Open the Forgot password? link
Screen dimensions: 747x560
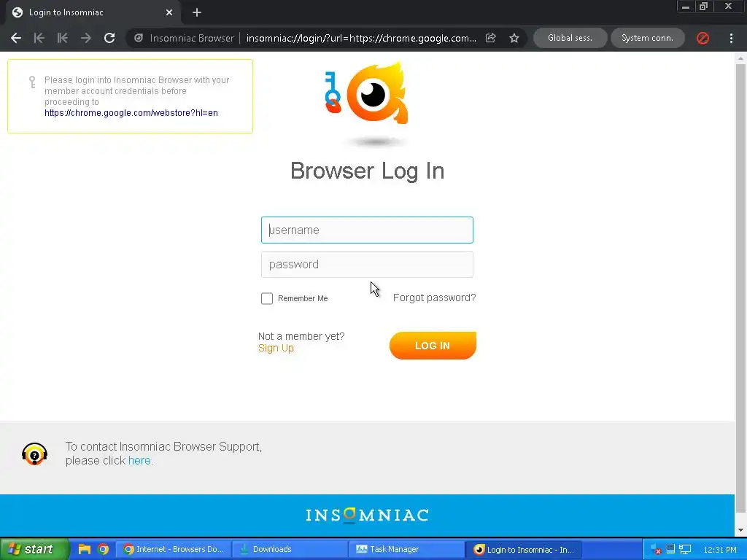(x=435, y=297)
